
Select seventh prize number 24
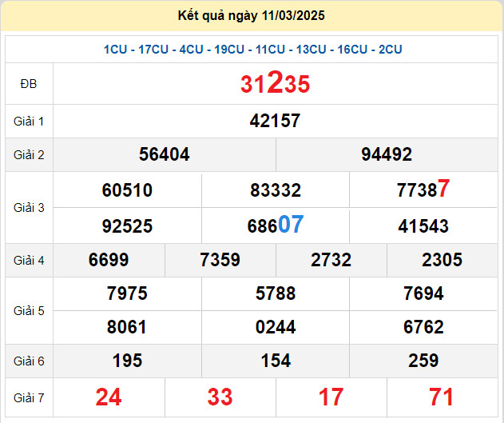(x=109, y=397)
